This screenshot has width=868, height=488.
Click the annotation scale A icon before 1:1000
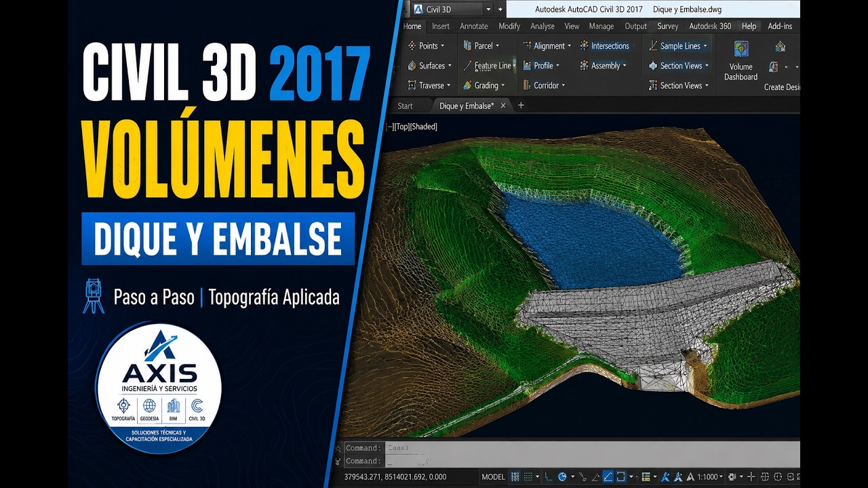690,477
